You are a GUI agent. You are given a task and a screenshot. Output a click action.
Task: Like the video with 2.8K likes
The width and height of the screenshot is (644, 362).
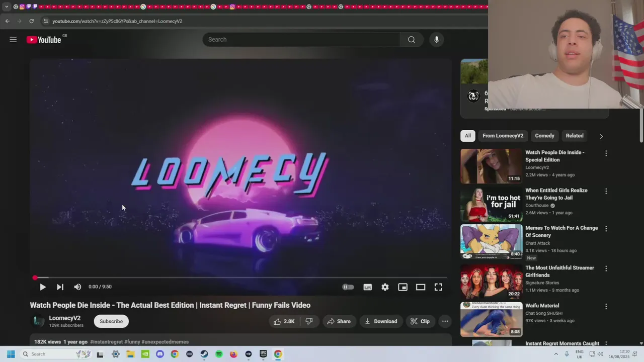284,321
